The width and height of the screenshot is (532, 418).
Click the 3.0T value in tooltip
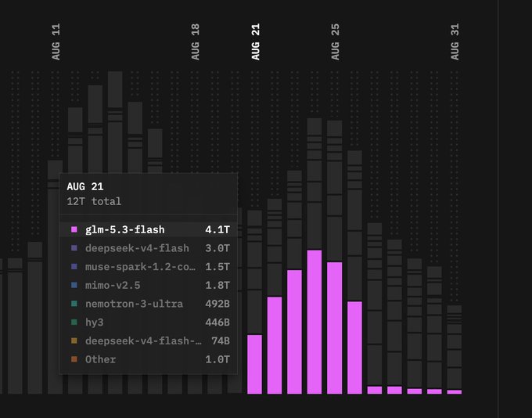click(217, 248)
